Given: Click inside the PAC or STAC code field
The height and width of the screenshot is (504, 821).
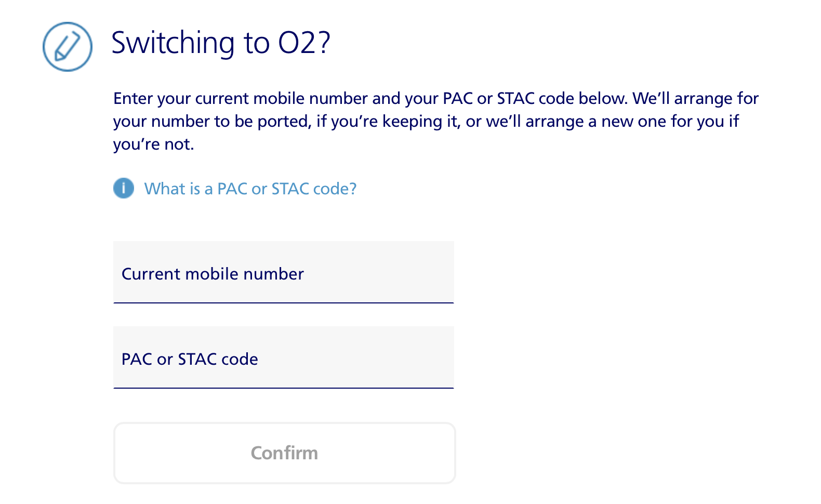Looking at the screenshot, I should [284, 359].
